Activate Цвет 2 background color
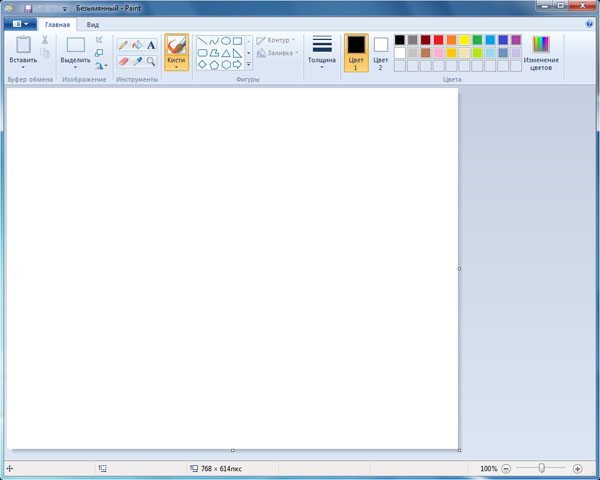 [380, 53]
